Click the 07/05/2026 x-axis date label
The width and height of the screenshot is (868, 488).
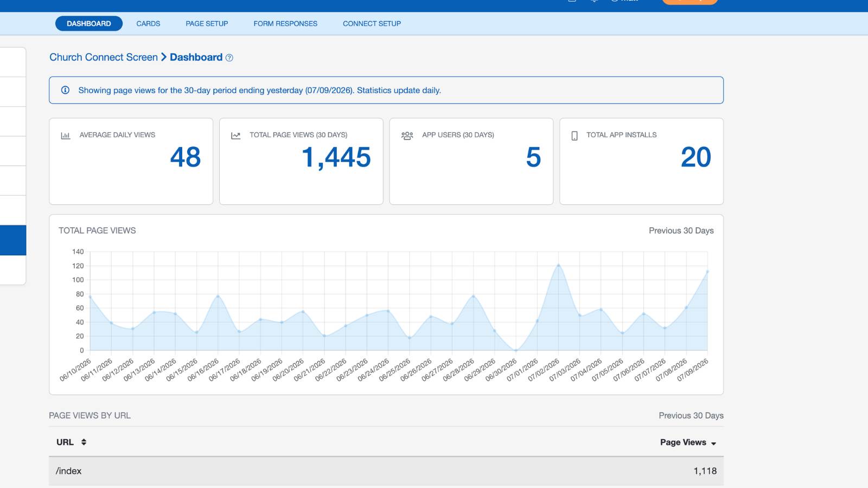[608, 370]
